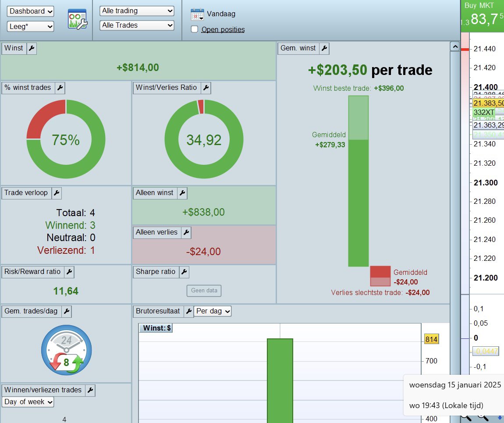Open the Day of week dropdown
This screenshot has width=504, height=423.
(28, 402)
